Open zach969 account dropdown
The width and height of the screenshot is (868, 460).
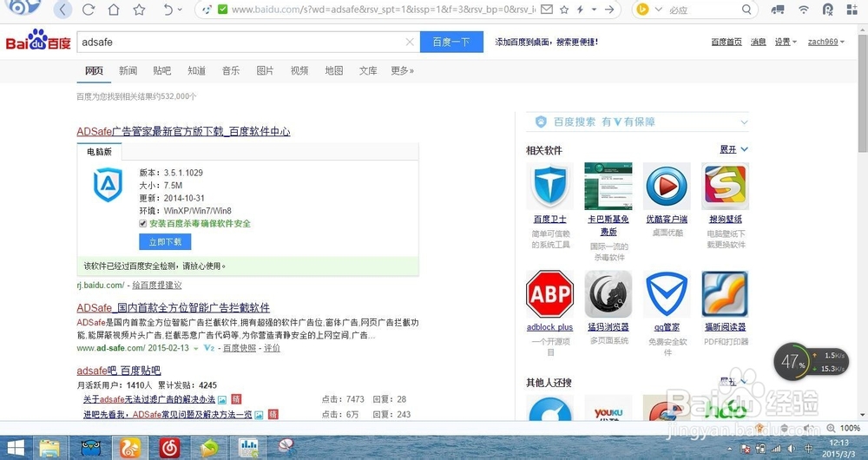click(826, 42)
